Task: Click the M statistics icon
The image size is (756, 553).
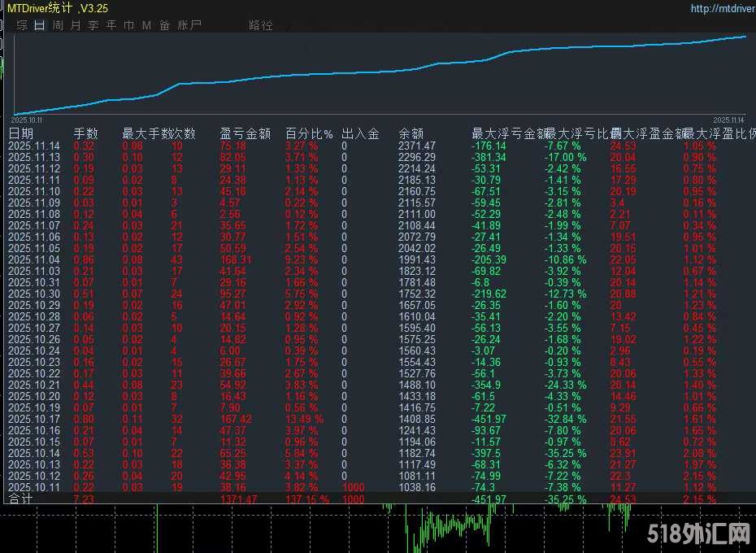Action: [x=145, y=25]
